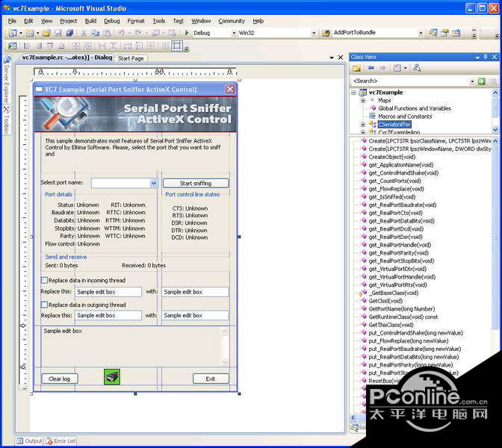Viewport: 502px width, 448px height.
Task: Toggle the guidelines icon in dialog toolbar
Action: click(177, 46)
